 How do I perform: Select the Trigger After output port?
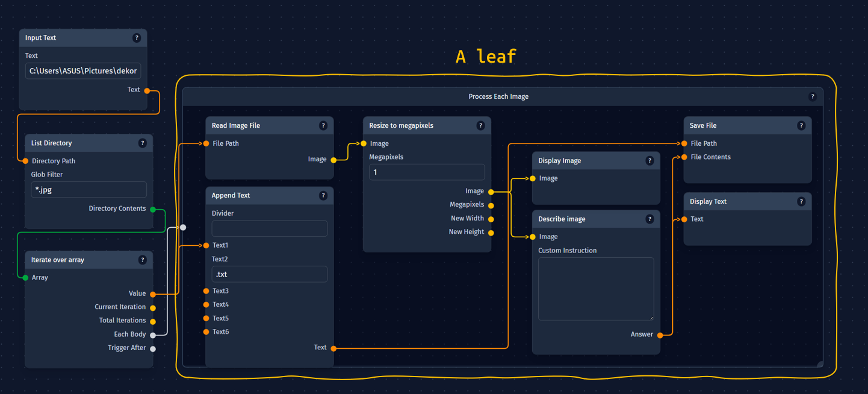[x=153, y=349]
